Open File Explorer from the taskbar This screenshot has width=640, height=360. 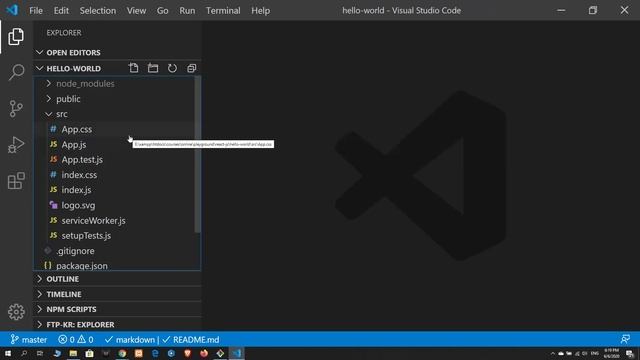point(73,353)
